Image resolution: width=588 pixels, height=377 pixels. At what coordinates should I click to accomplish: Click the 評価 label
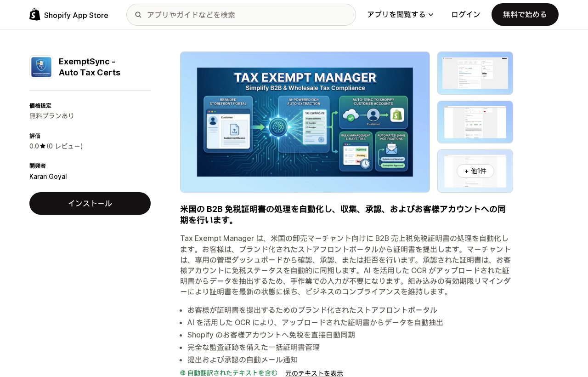tap(35, 136)
